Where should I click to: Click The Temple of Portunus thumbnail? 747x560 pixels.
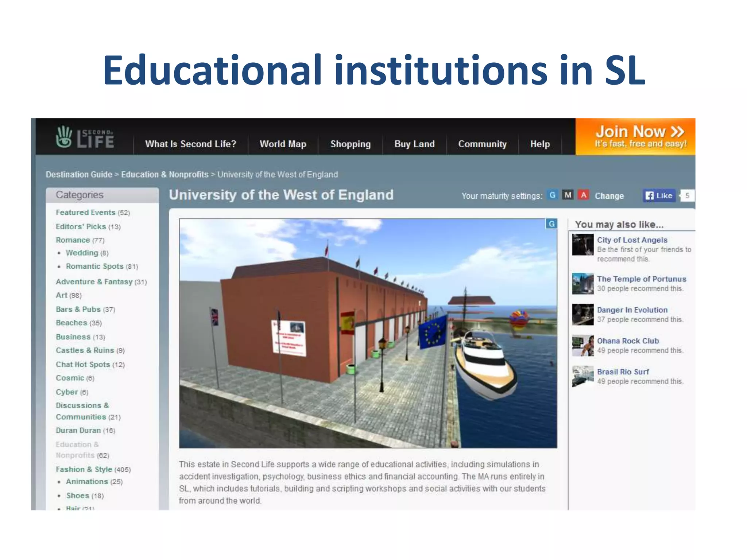click(583, 284)
